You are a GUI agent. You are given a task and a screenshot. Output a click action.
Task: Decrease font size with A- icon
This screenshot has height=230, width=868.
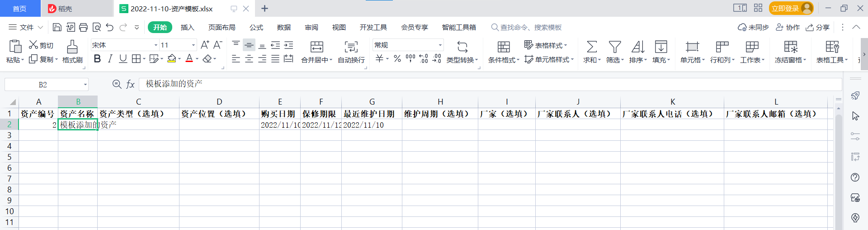(218, 45)
